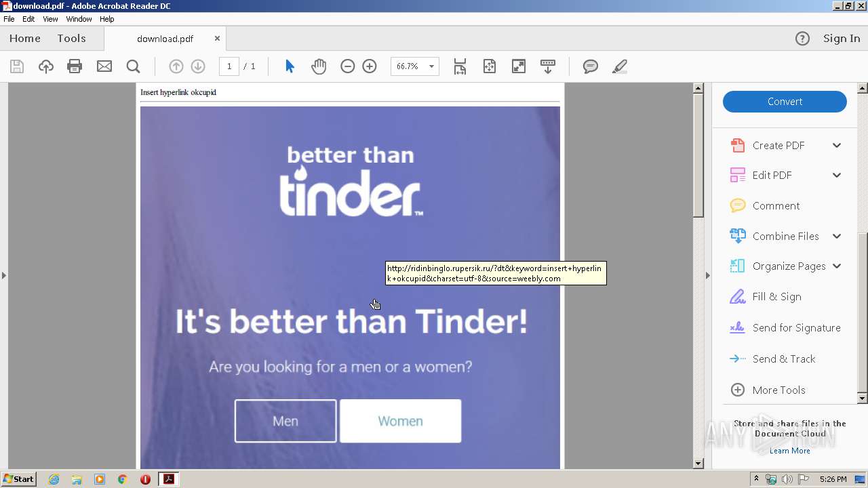Switch to full screen view icon
This screenshot has height=488, width=868.
[519, 66]
